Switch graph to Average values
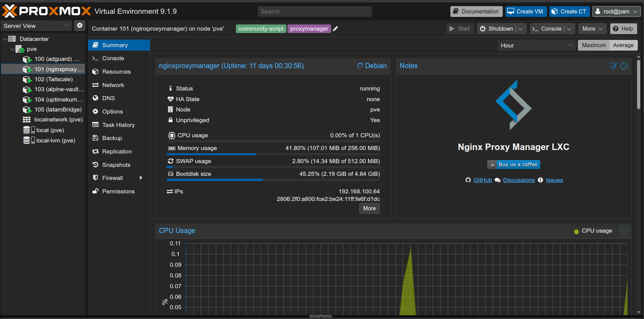The width and height of the screenshot is (644, 319). [x=623, y=45]
